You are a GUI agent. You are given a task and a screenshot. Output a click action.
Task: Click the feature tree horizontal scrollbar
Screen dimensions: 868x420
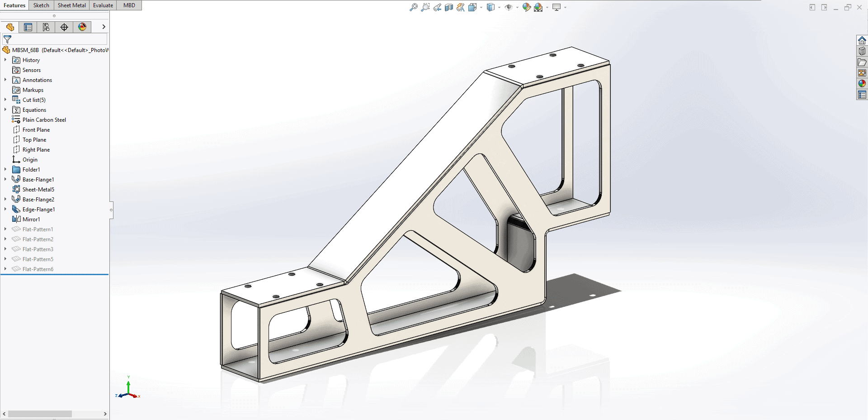click(x=40, y=414)
